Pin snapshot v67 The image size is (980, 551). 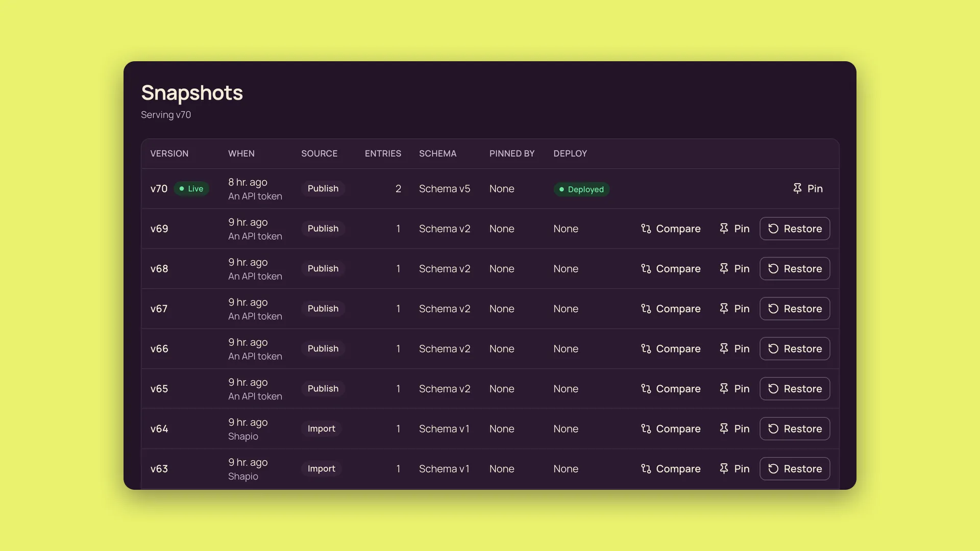pos(734,309)
